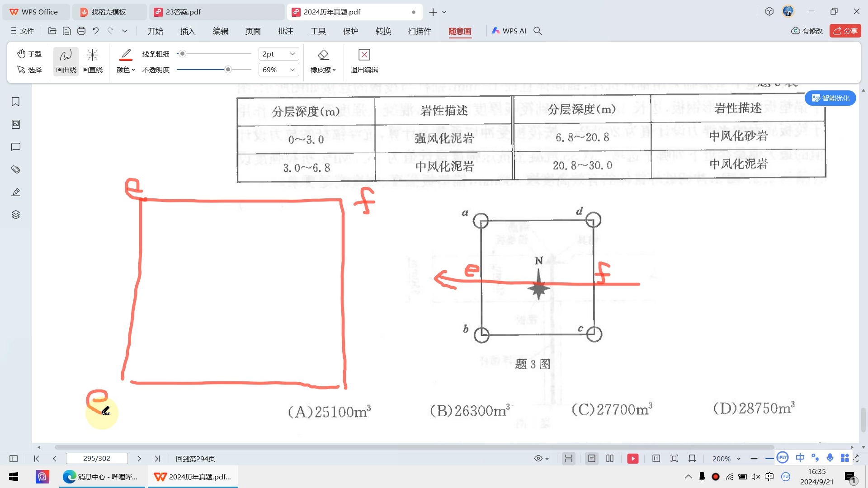The height and width of the screenshot is (488, 868).
Task: Click the open folder icon
Action: coord(52,31)
